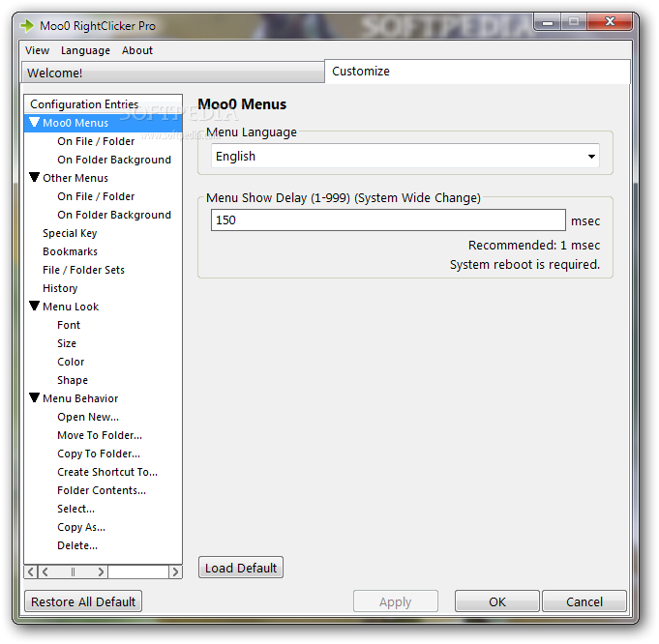Click the Apply button
The image size is (659, 644).
(396, 601)
